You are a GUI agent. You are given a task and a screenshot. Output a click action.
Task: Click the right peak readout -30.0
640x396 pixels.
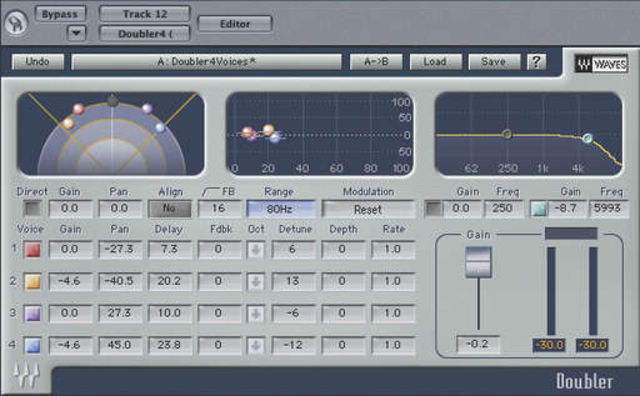click(x=592, y=345)
